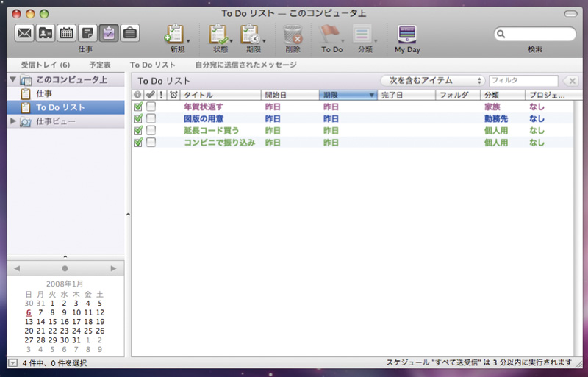The height and width of the screenshot is (377, 588).
Task: Check the box for コンビニで振り込み
Action: (151, 143)
